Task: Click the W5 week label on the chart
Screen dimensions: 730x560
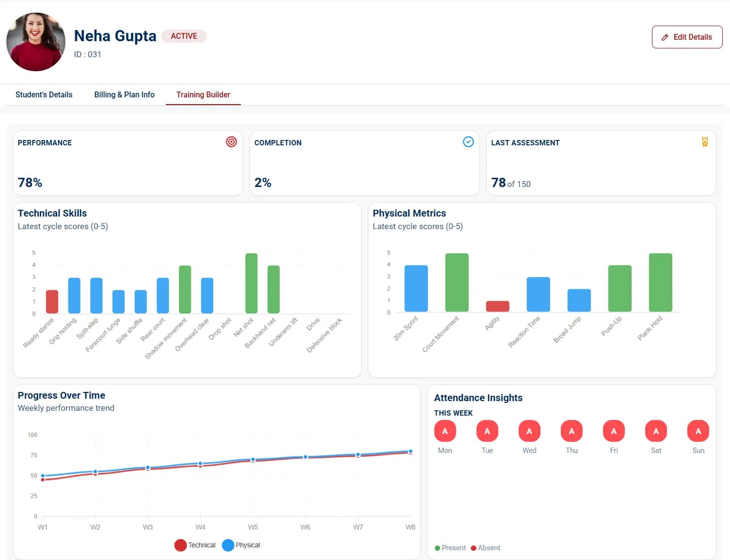Action: [253, 527]
